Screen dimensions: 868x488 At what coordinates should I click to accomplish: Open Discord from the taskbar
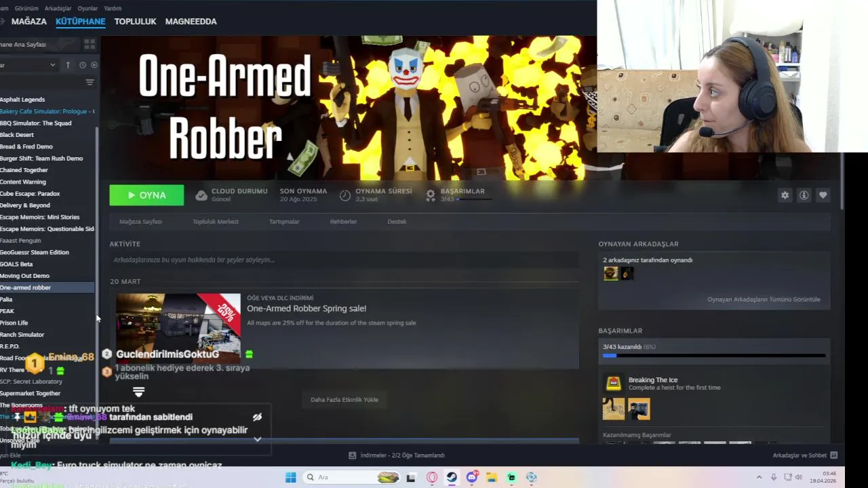click(471, 477)
